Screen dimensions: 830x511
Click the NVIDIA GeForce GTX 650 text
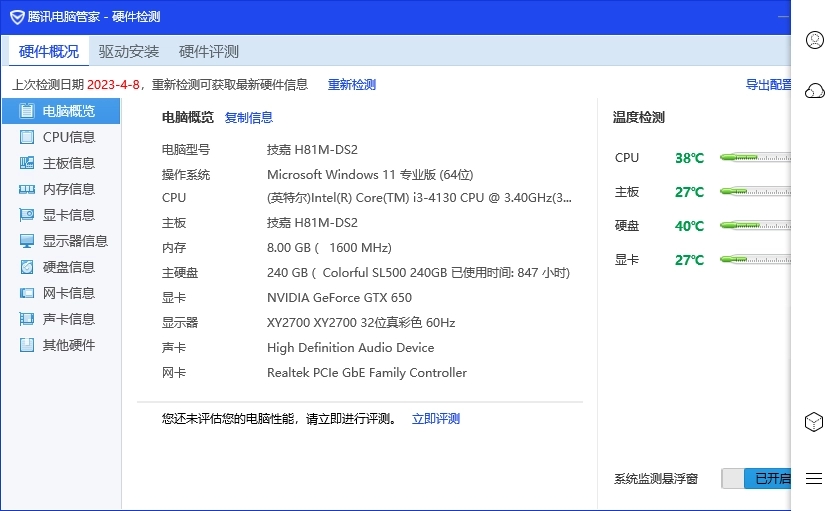pos(339,297)
